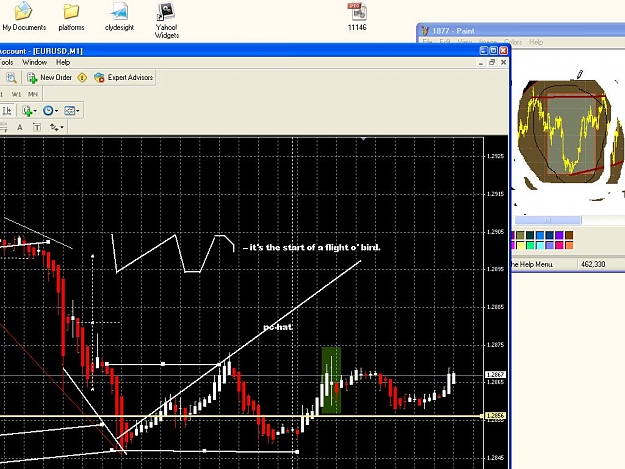
Task: Open the 11146 desktop file
Action: click(357, 17)
